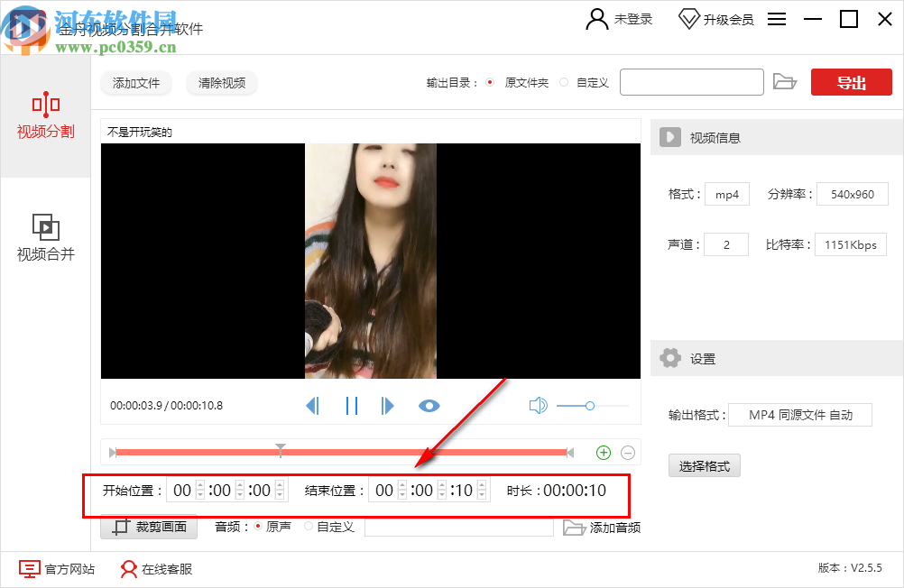904x588 pixels.
Task: Increment the start position seconds stepper
Action: pyautogui.click(x=278, y=486)
